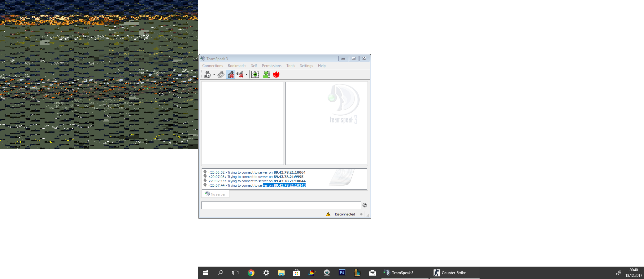This screenshot has width=644, height=279.
Task: Open the Self menu
Action: coord(254,66)
